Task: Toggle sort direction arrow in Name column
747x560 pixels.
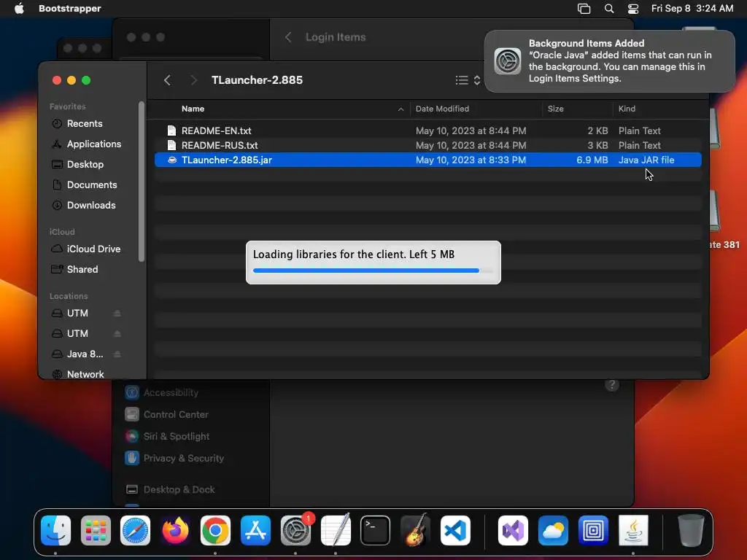Action: 400,109
